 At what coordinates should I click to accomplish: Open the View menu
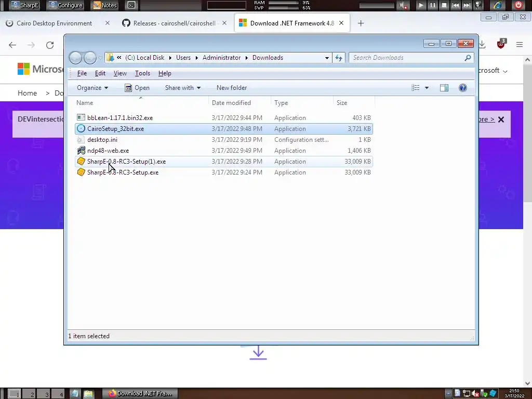click(120, 73)
